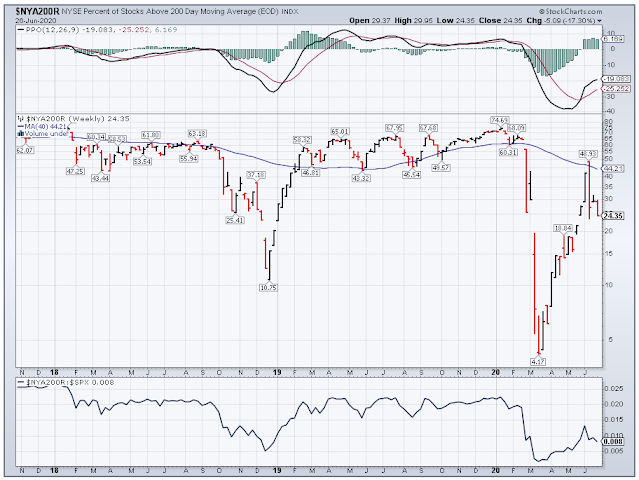Click the 55.94 low annotation
Screen dimensions: 639x480
[x=189, y=159]
